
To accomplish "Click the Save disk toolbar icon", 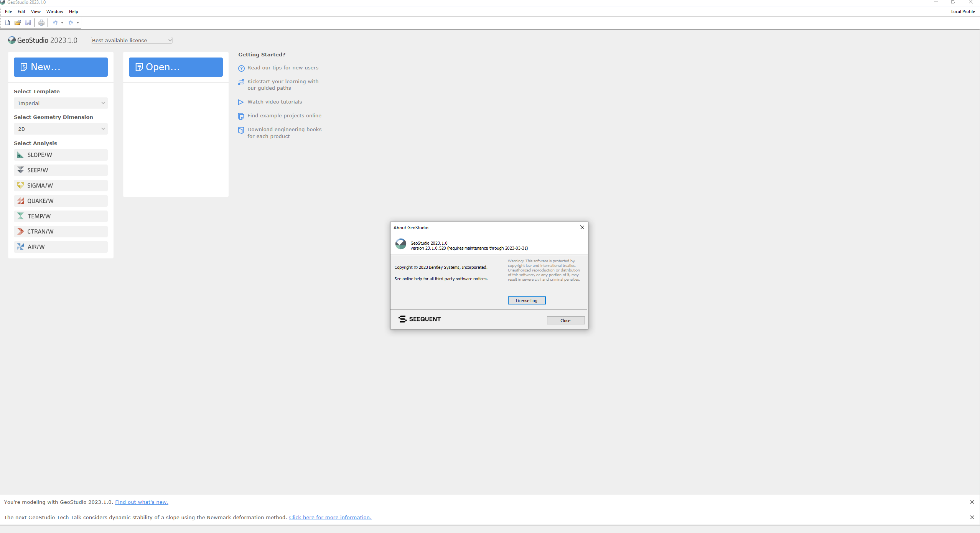I will [x=28, y=23].
